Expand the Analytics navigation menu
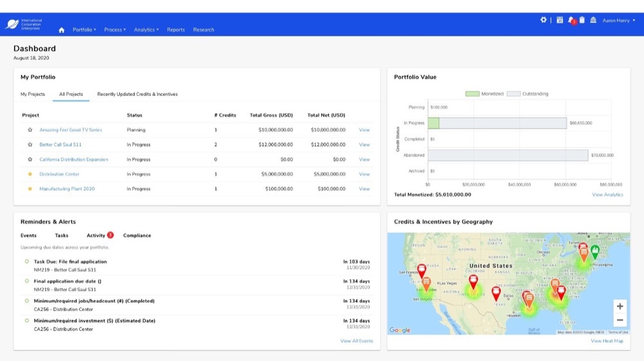This screenshot has height=361, width=644. coord(146,30)
